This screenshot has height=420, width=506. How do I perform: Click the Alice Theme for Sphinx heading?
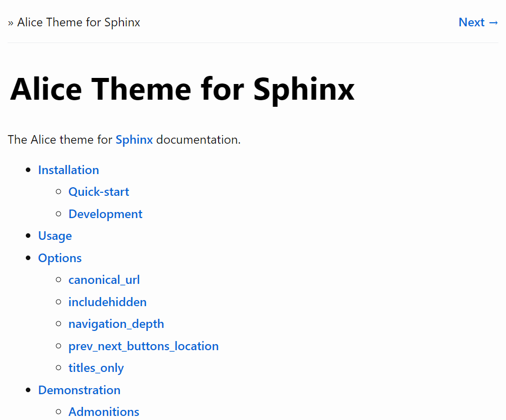point(182,89)
